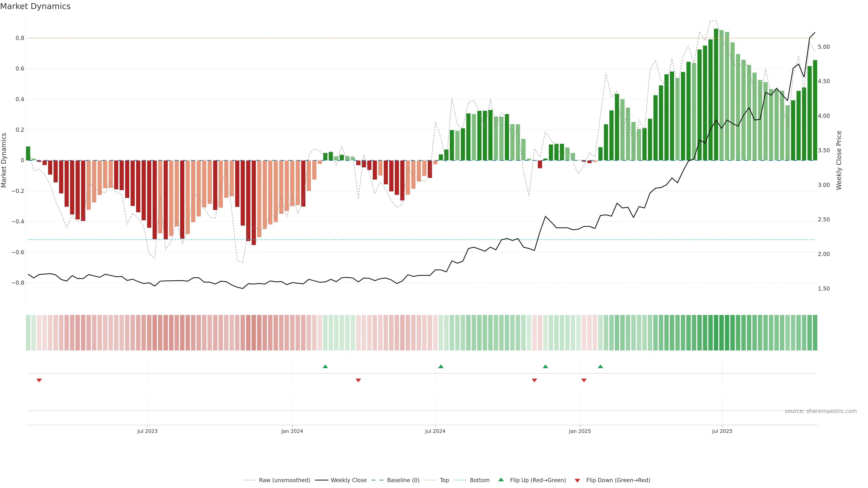Screen dimensions: 868x488
Task: Hide the Top threshold legend series
Action: (444, 480)
